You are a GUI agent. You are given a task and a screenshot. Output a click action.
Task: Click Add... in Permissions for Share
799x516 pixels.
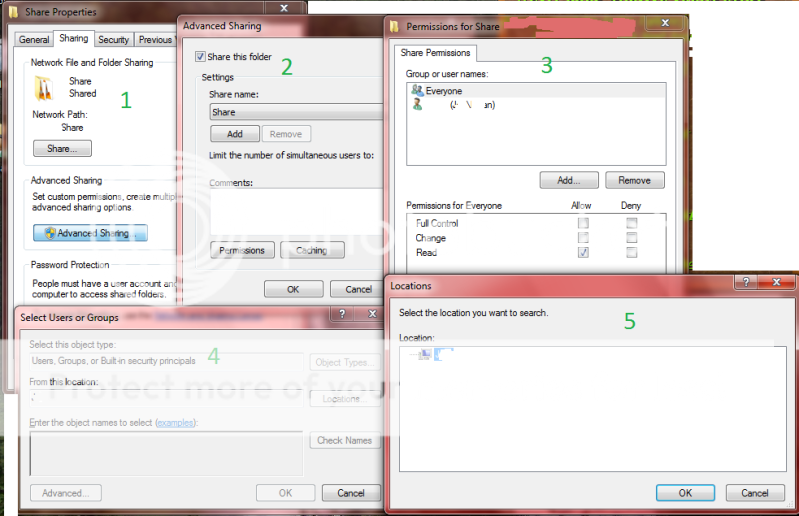(569, 181)
